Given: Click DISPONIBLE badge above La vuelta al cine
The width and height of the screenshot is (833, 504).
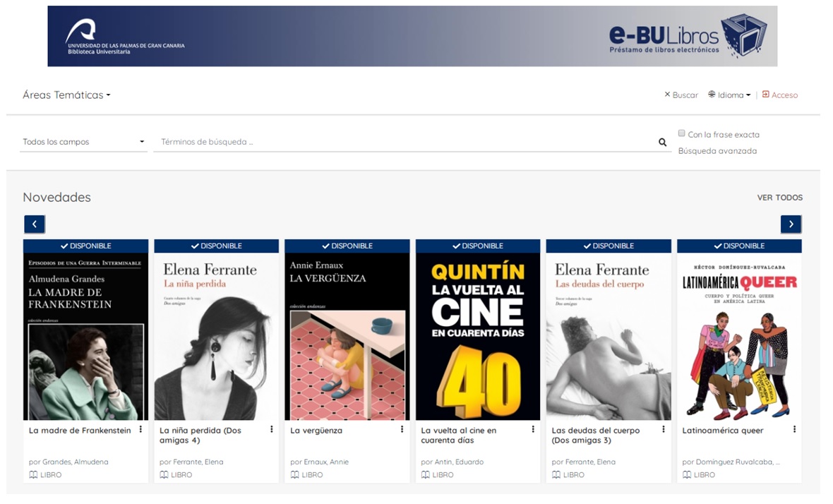Looking at the screenshot, I should (478, 246).
